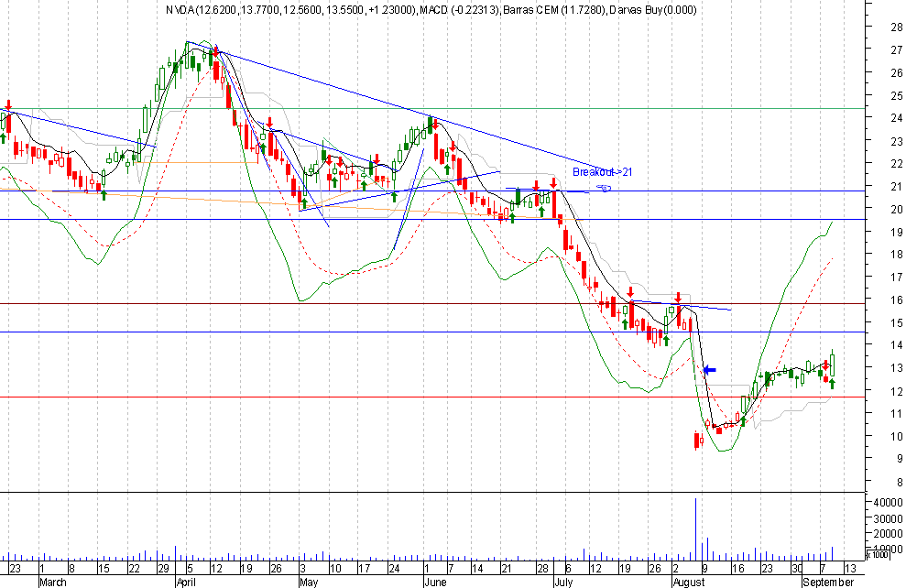Click the green up arrow under last candle
The image size is (906, 588).
(832, 384)
